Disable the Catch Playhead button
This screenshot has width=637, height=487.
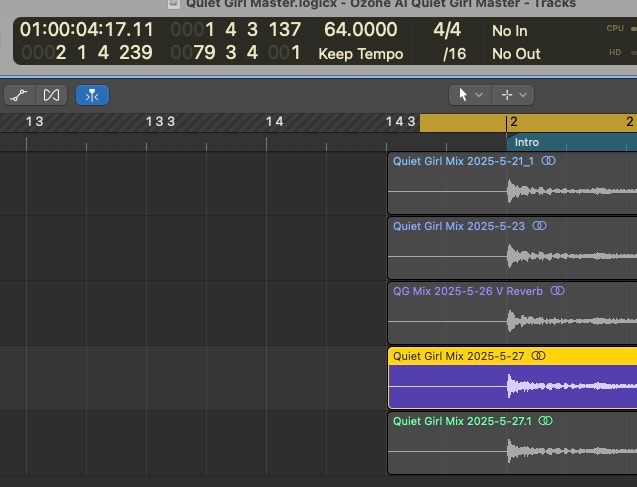[x=92, y=95]
